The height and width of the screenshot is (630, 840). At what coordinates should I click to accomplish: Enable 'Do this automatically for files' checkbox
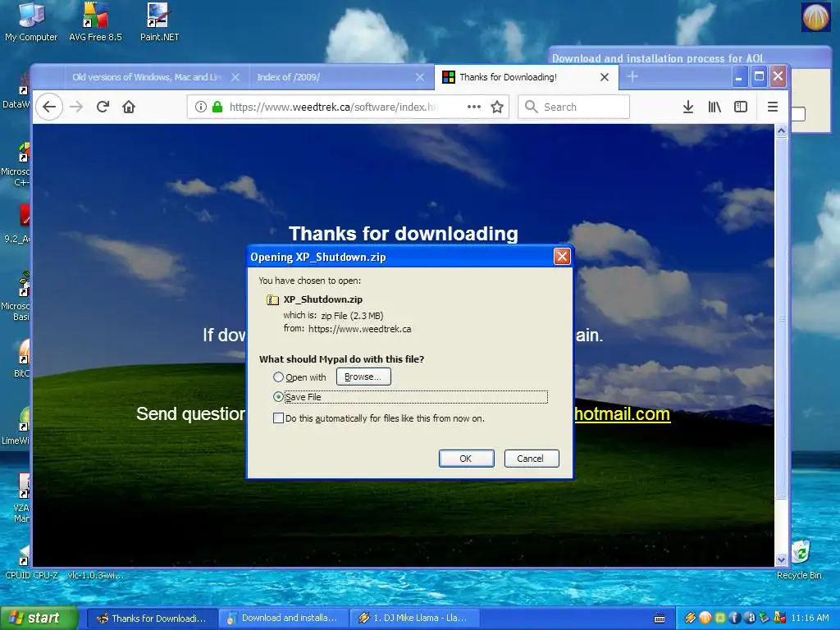pyautogui.click(x=278, y=418)
